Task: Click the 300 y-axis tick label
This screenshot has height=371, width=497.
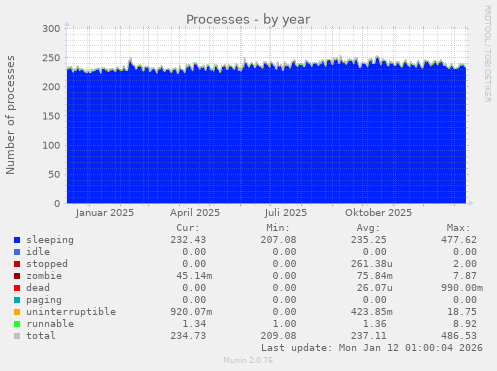Action: (51, 29)
